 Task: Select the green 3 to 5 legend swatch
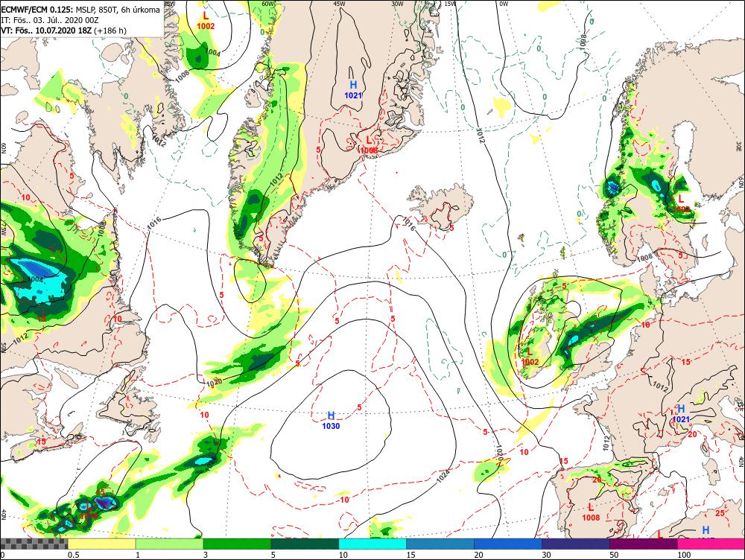(x=237, y=544)
